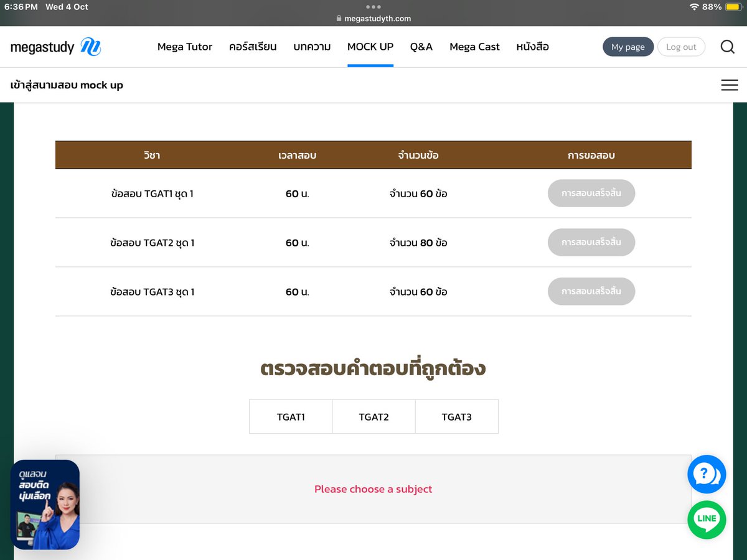747x560 pixels.
Task: Open Mega Tutor menu
Action: [185, 47]
